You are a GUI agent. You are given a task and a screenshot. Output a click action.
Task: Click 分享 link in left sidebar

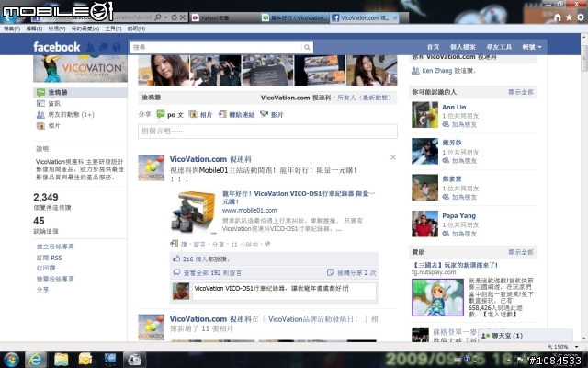click(x=42, y=290)
